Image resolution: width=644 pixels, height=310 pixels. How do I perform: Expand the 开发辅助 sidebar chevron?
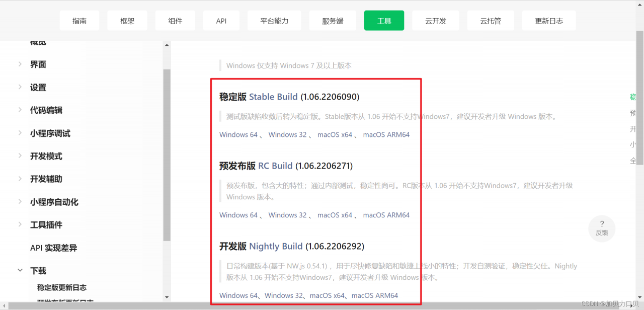click(20, 179)
